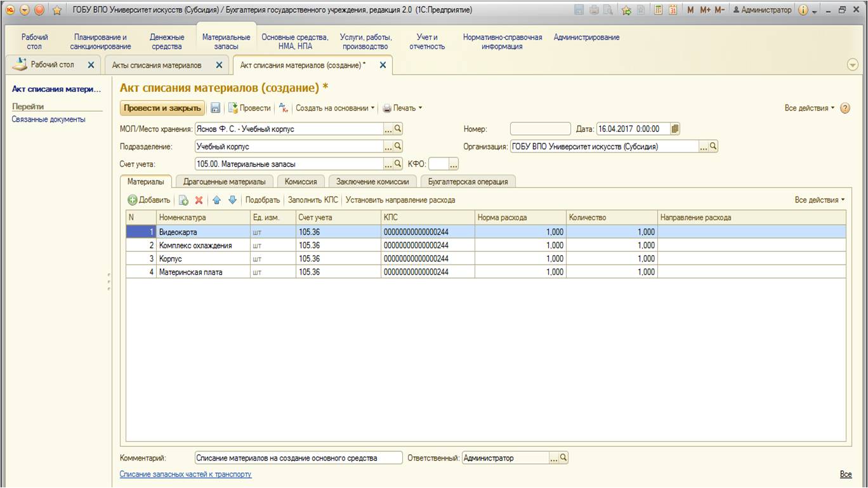Select the Материнская плата row
The width and height of the screenshot is (868, 488).
pos(485,272)
